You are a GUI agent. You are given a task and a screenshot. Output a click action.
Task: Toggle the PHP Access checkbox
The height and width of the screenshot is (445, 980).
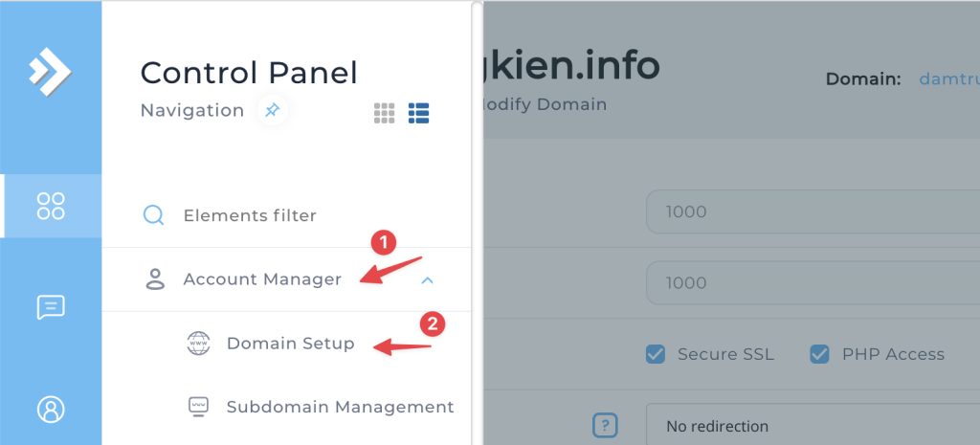819,354
